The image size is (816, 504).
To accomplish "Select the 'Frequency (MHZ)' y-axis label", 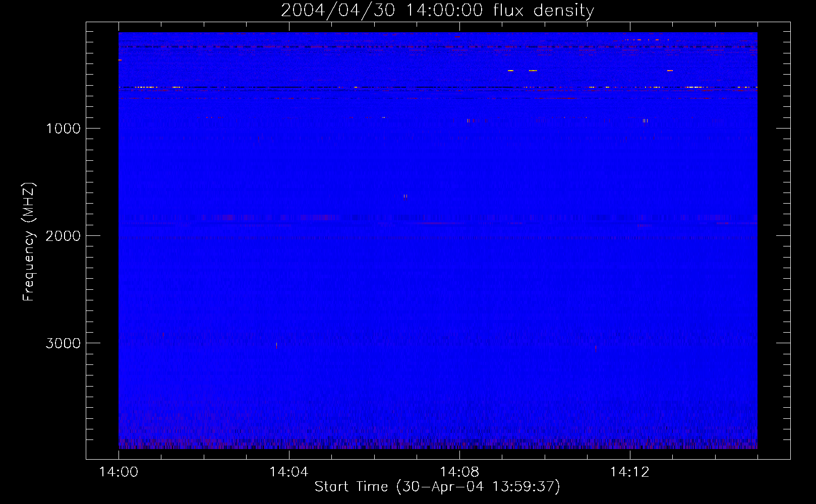I will coord(29,242).
